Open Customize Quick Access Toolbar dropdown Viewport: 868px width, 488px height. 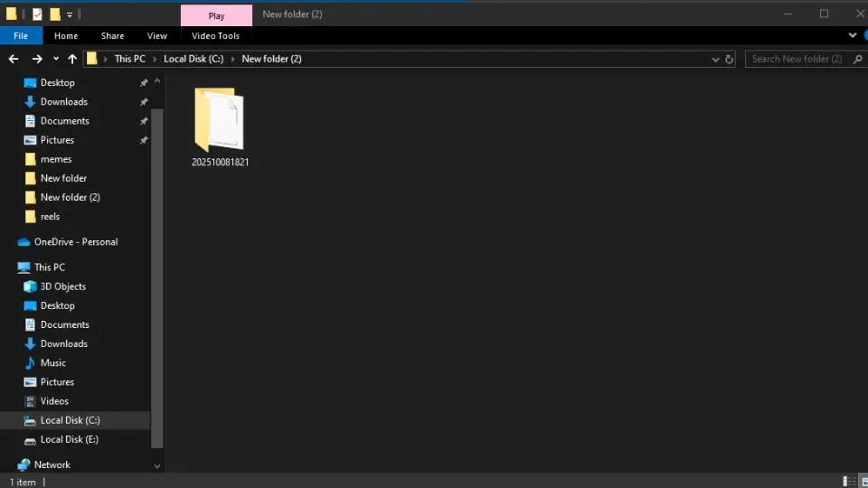tap(70, 14)
